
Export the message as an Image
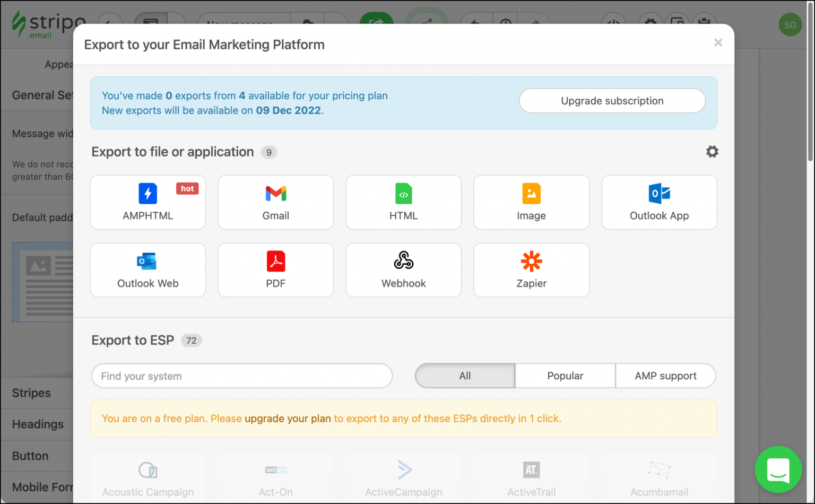[x=531, y=202]
